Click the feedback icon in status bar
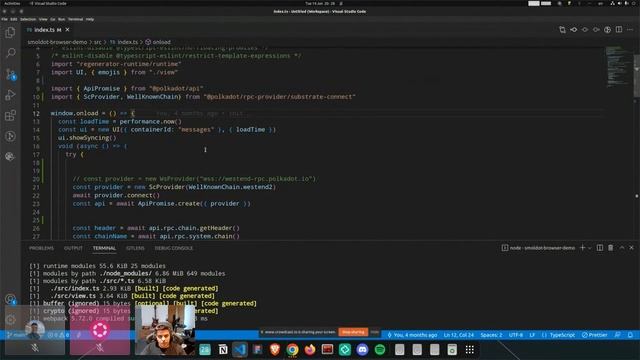 618,335
